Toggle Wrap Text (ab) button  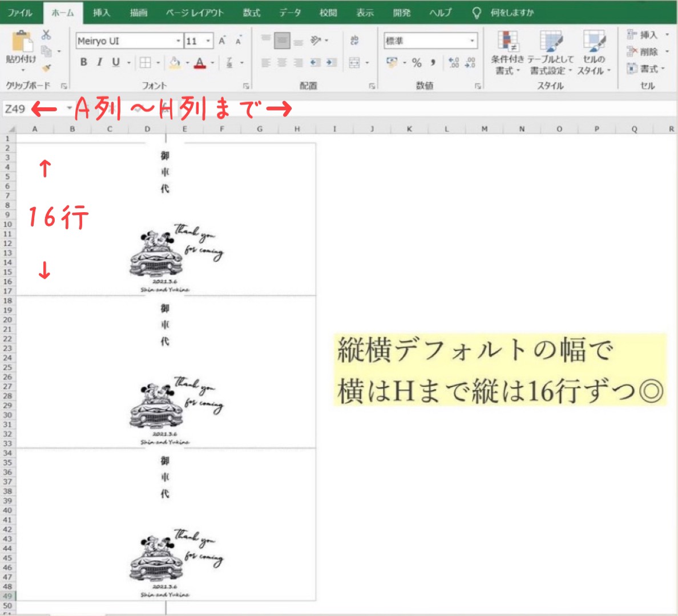(354, 40)
